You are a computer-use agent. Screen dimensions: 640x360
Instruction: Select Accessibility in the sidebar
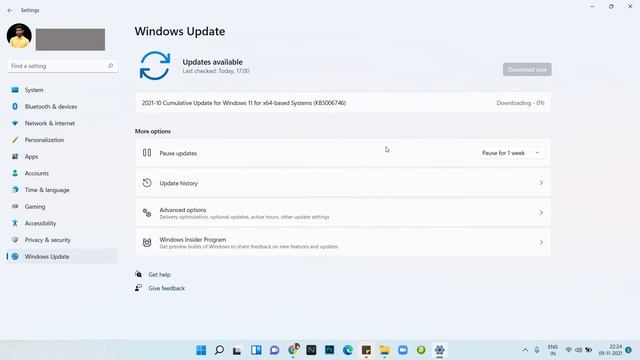pyautogui.click(x=62, y=223)
